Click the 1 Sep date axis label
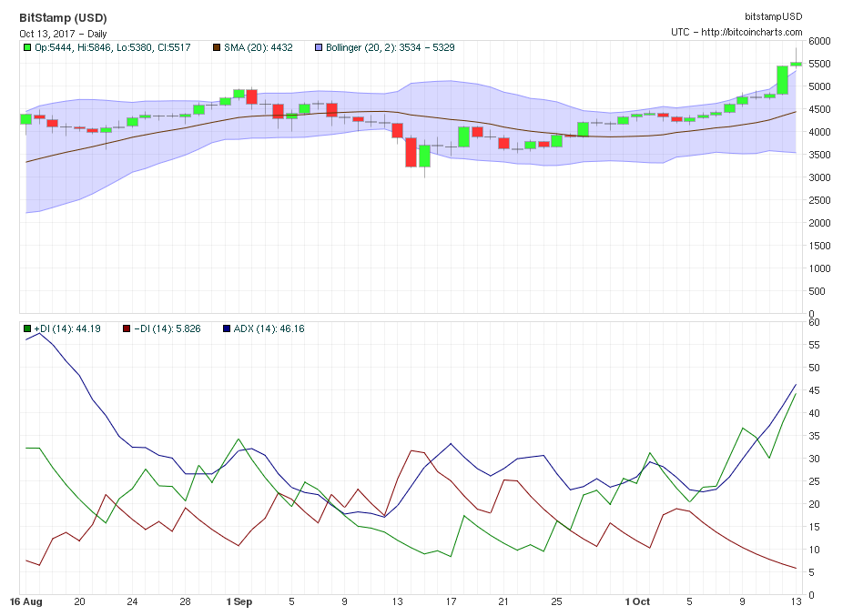 click(x=239, y=601)
